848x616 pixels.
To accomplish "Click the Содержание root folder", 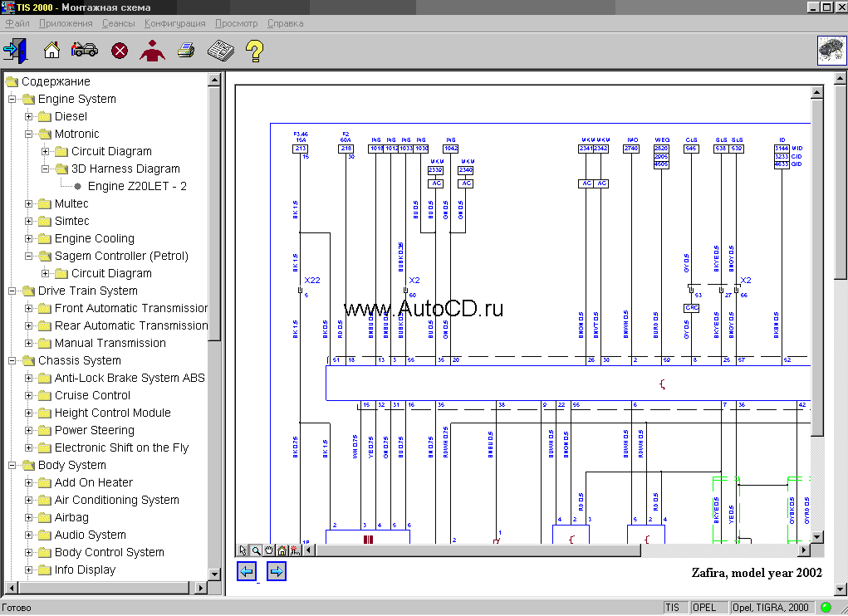I will click(x=56, y=81).
